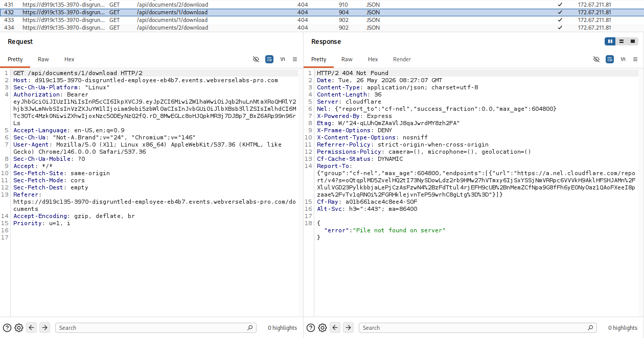Click the Host header line
The image size is (644, 338).
[x=146, y=80]
